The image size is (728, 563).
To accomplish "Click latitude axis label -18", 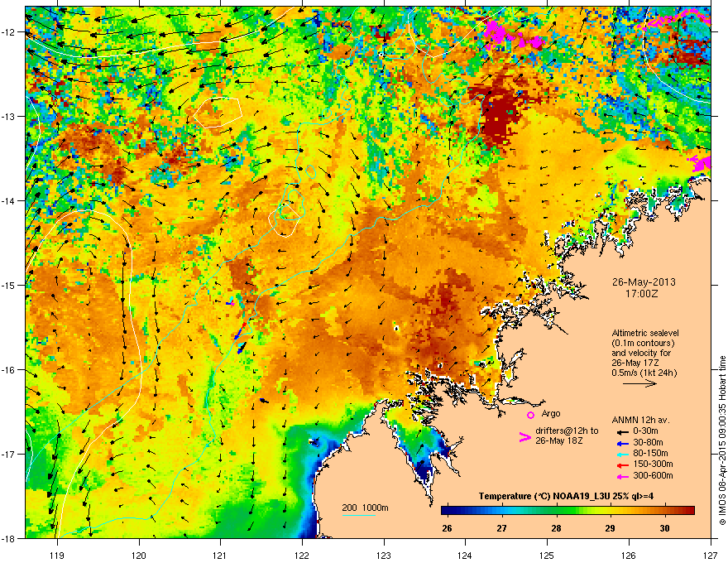I will 9,538.
